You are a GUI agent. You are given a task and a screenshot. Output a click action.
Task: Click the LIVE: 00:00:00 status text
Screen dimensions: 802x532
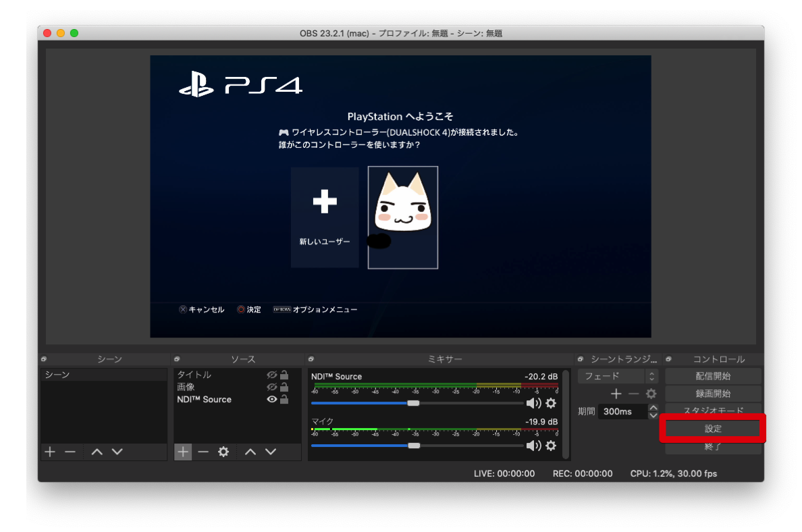pyautogui.click(x=504, y=474)
